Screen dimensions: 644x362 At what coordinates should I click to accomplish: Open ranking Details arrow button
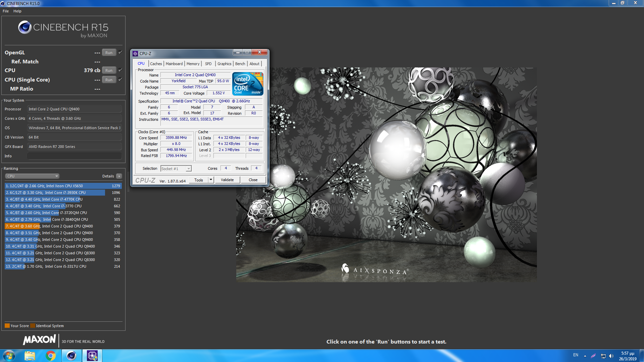click(x=119, y=176)
